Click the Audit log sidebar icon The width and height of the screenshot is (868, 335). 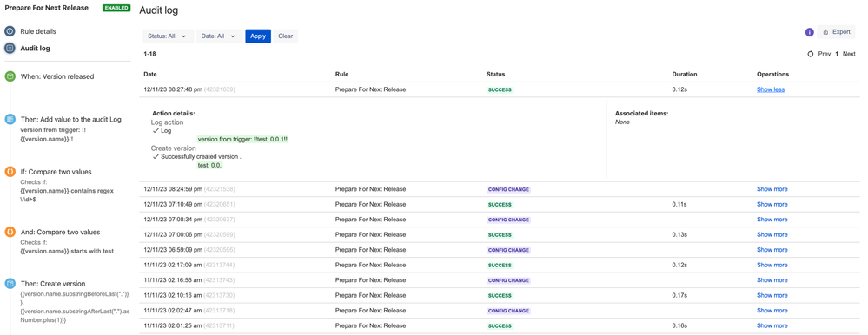(10, 48)
